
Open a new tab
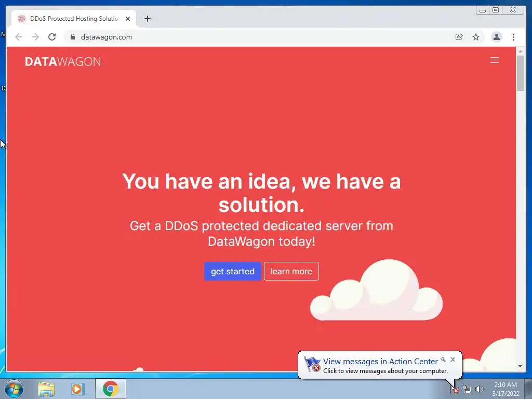[x=147, y=19]
